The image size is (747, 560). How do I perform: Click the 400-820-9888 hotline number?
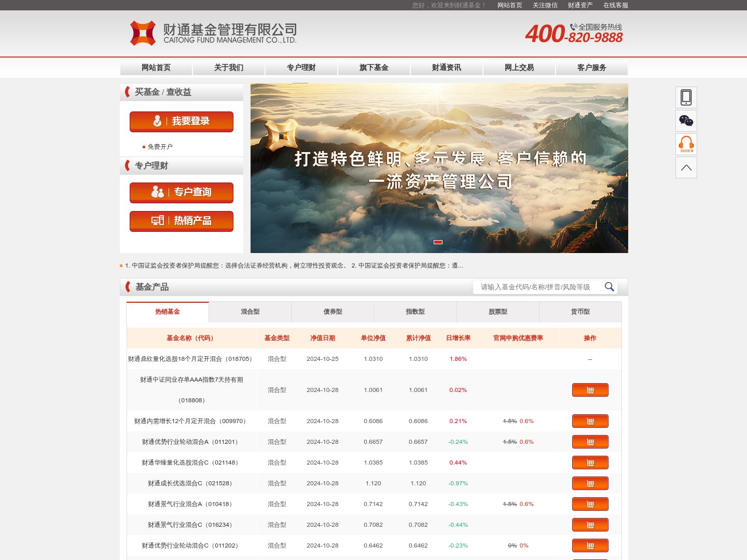coord(574,35)
